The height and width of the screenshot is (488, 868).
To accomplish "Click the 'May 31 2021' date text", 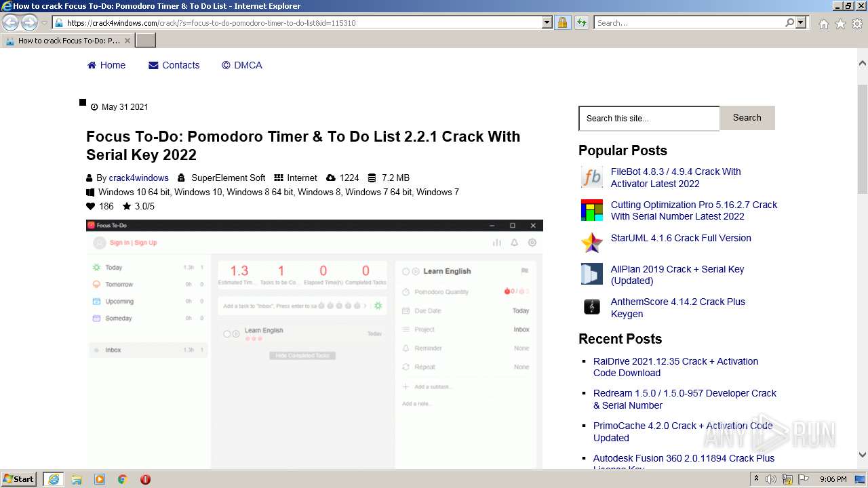I will pyautogui.click(x=125, y=107).
